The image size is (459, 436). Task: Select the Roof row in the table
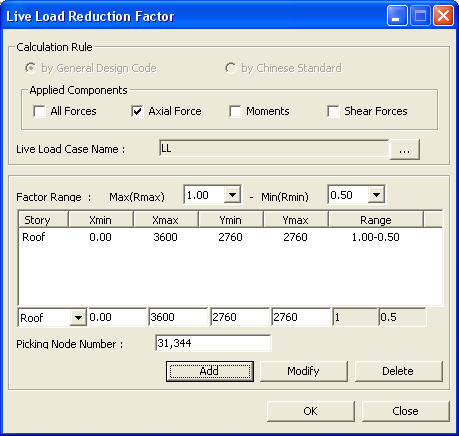click(230, 237)
